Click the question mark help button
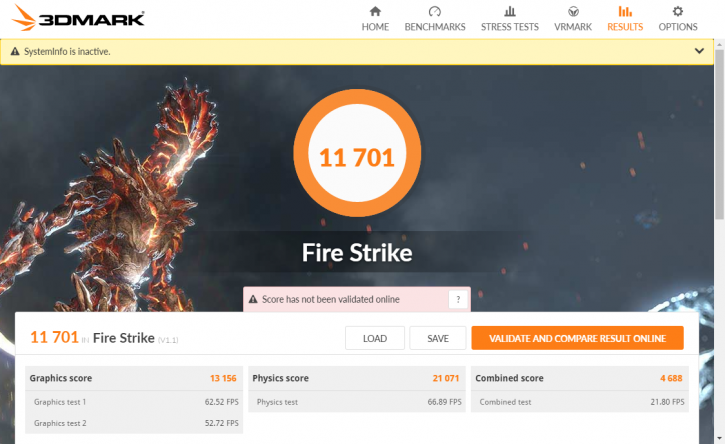Screen dimensions: 725x444 pyautogui.click(x=458, y=299)
